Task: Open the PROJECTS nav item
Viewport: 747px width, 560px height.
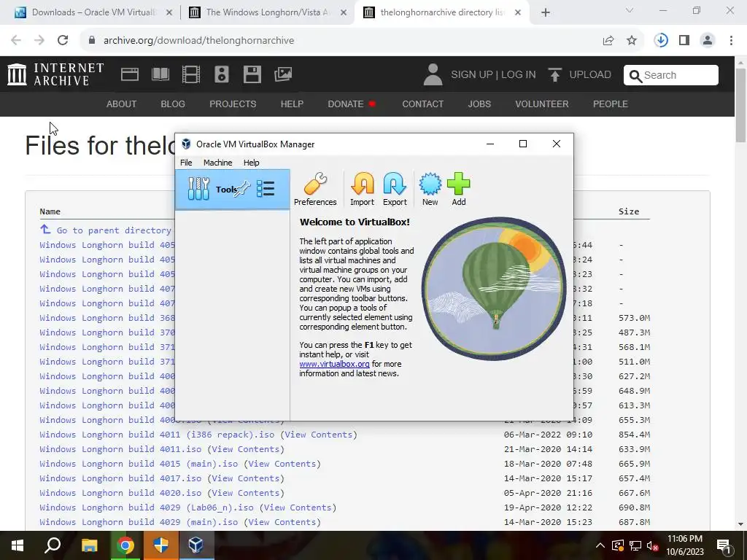Action: coord(233,104)
